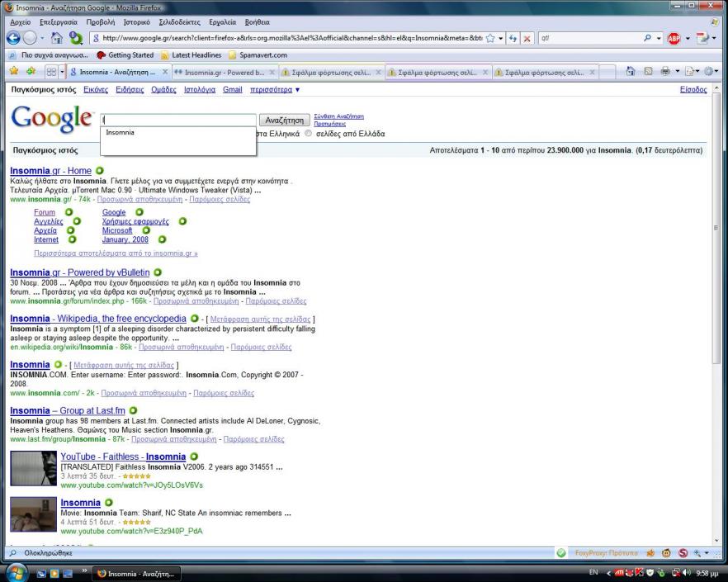Click green rating circle beside Insomnia.gr - Home
The width and height of the screenshot is (728, 582).
click(x=100, y=170)
